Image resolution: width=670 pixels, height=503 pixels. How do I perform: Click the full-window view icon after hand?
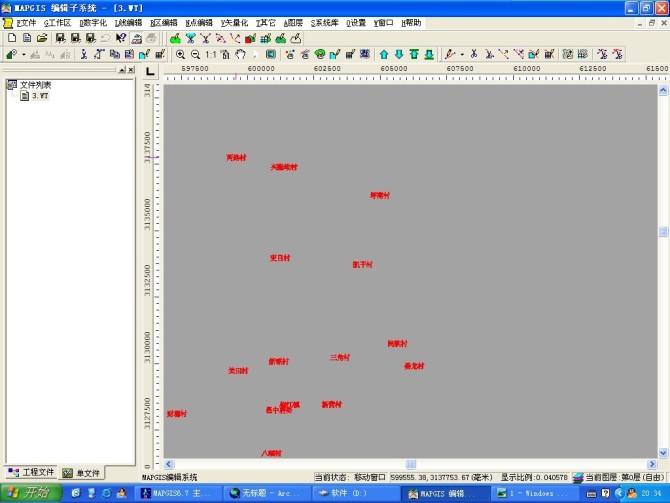click(x=270, y=54)
